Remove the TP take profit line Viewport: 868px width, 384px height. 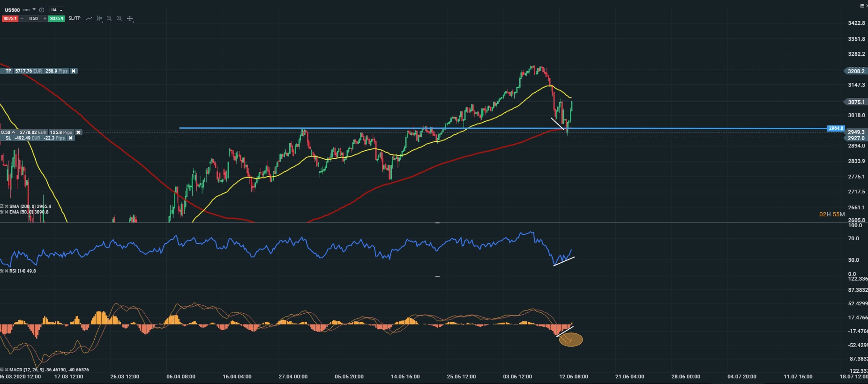[74, 71]
